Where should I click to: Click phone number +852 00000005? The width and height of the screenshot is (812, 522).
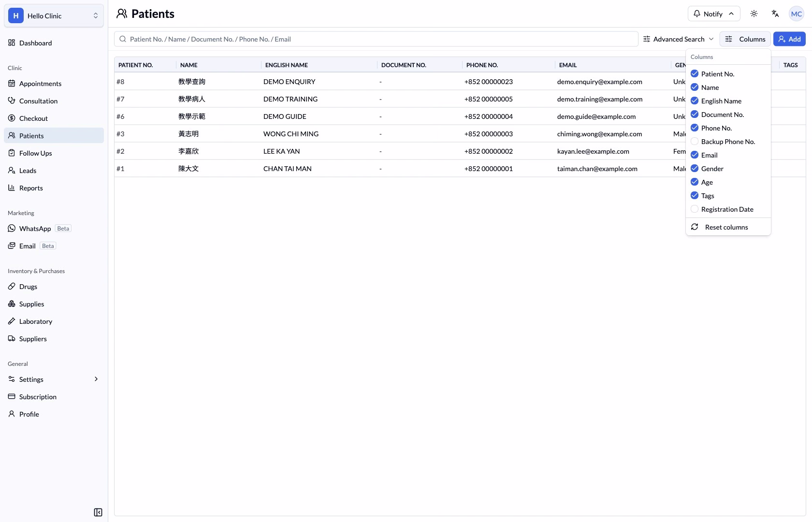point(488,99)
